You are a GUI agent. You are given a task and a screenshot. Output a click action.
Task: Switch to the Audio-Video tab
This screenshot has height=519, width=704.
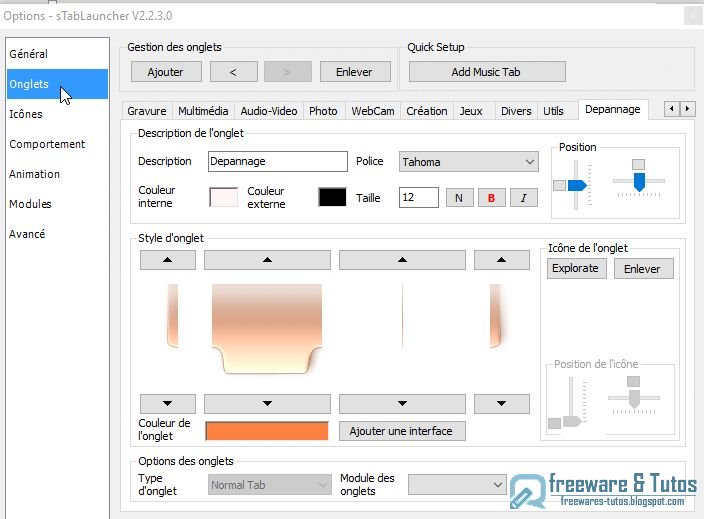point(269,111)
